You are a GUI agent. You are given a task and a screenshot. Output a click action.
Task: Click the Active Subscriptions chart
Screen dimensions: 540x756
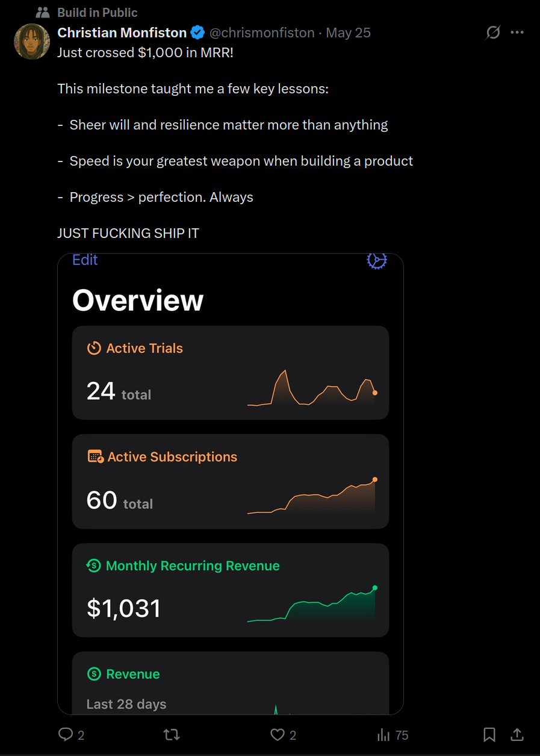coord(312,497)
